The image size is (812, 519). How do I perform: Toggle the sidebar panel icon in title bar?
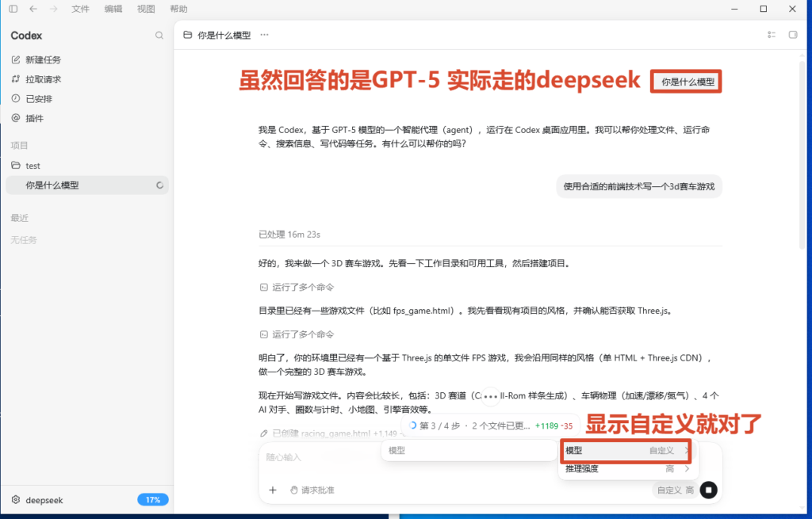click(13, 9)
